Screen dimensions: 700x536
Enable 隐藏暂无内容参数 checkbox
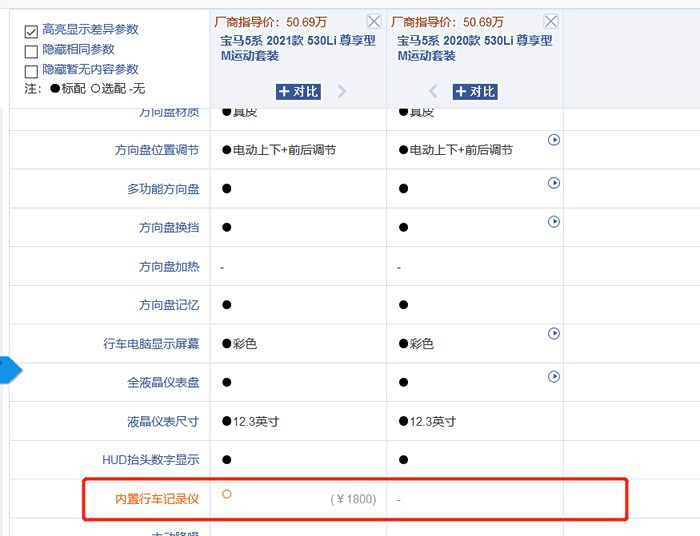pos(31,71)
